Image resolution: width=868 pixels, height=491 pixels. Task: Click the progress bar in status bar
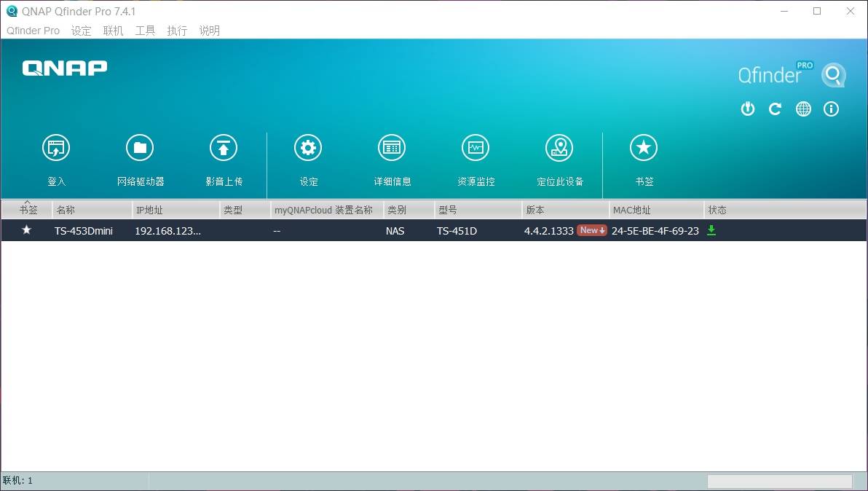click(x=779, y=481)
